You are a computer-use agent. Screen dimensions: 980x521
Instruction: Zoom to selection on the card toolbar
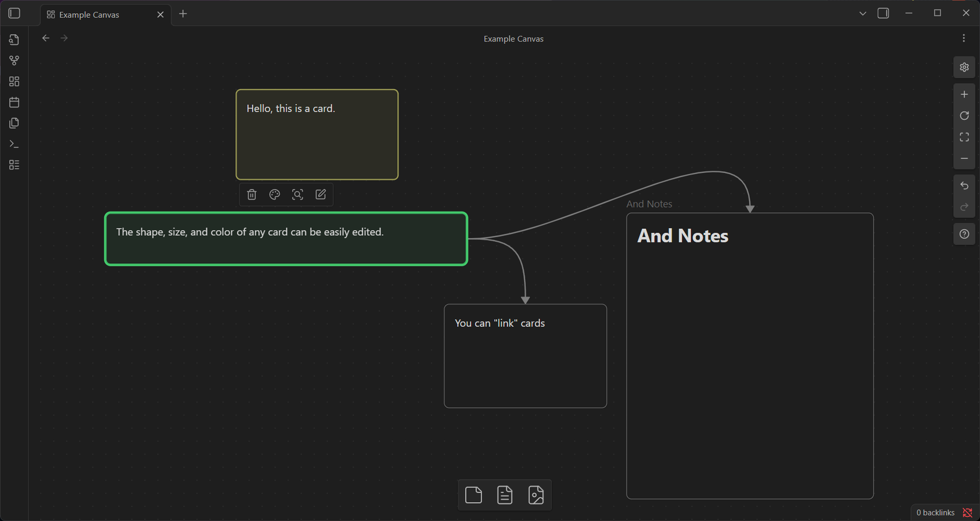pos(298,195)
